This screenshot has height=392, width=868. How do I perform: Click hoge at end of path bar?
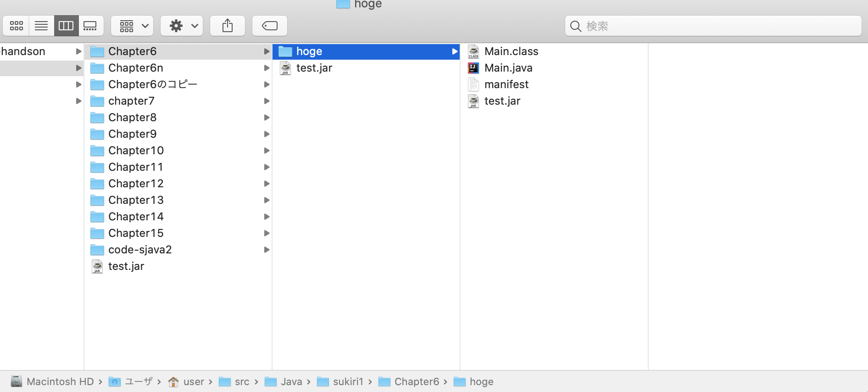[x=473, y=381]
